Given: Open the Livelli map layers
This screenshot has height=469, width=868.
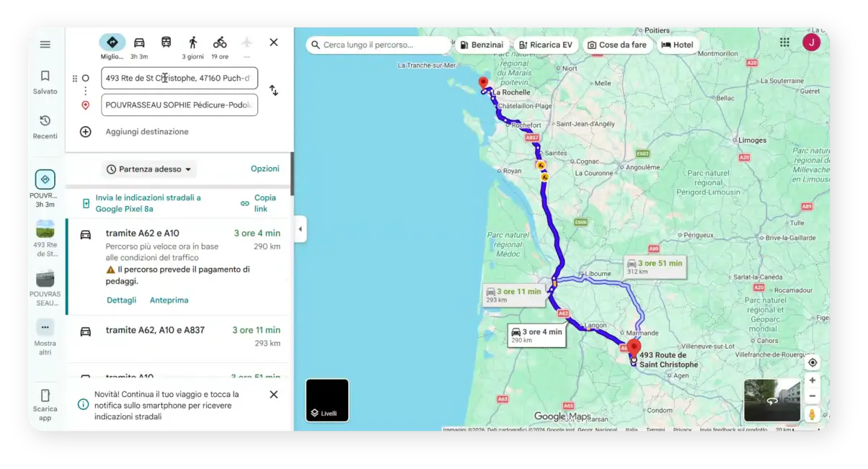Looking at the screenshot, I should click(327, 400).
